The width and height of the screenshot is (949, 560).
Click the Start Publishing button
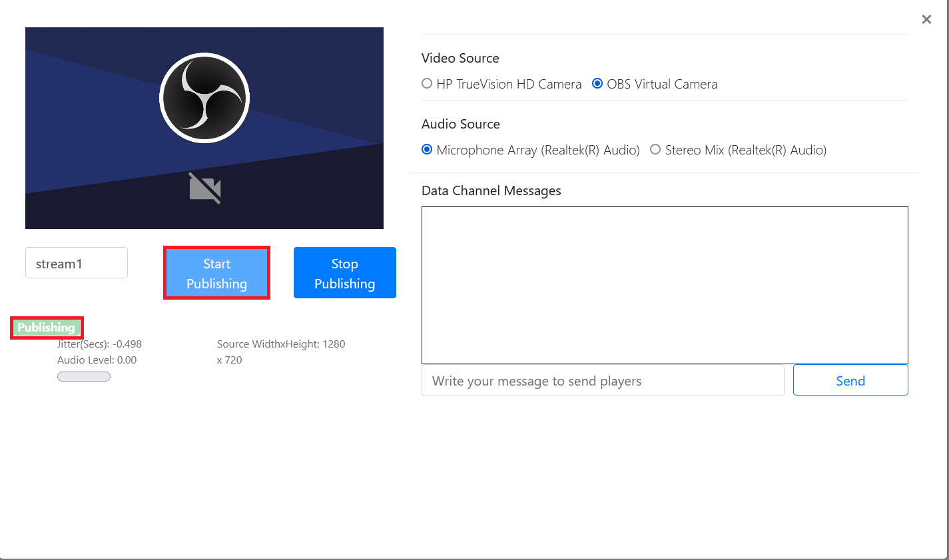click(216, 273)
